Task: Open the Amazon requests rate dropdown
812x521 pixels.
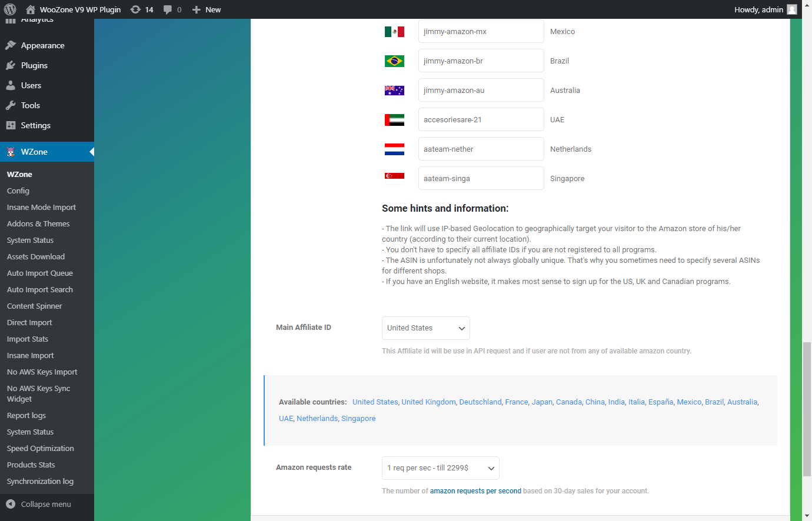Action: pos(441,468)
